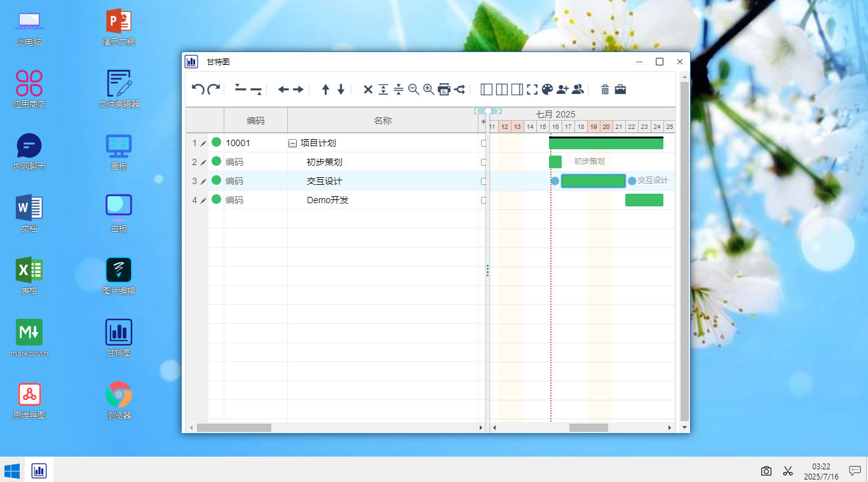Click the add person resource icon
This screenshot has height=482, width=868.
pos(562,90)
